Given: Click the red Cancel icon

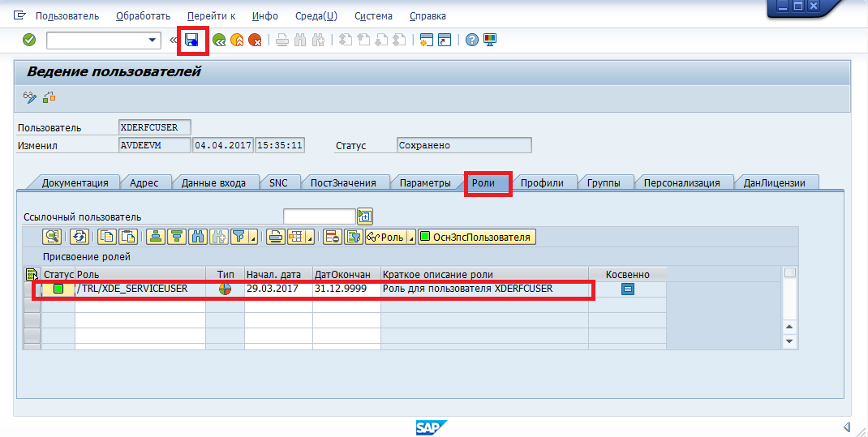Looking at the screenshot, I should pyautogui.click(x=255, y=40).
